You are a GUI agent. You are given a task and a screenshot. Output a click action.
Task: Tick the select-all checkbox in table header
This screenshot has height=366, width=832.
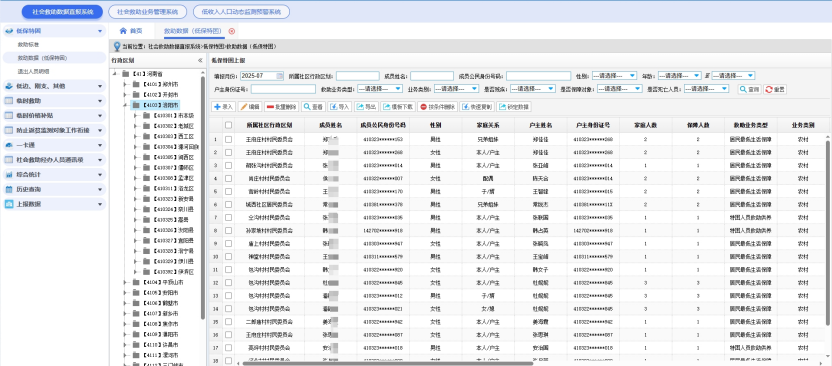(228, 126)
